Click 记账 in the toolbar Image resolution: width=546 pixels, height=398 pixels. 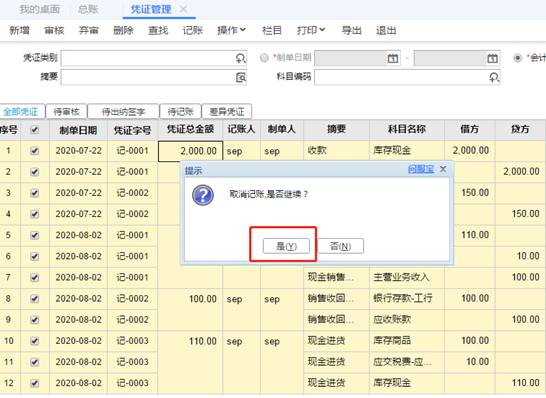pos(193,30)
